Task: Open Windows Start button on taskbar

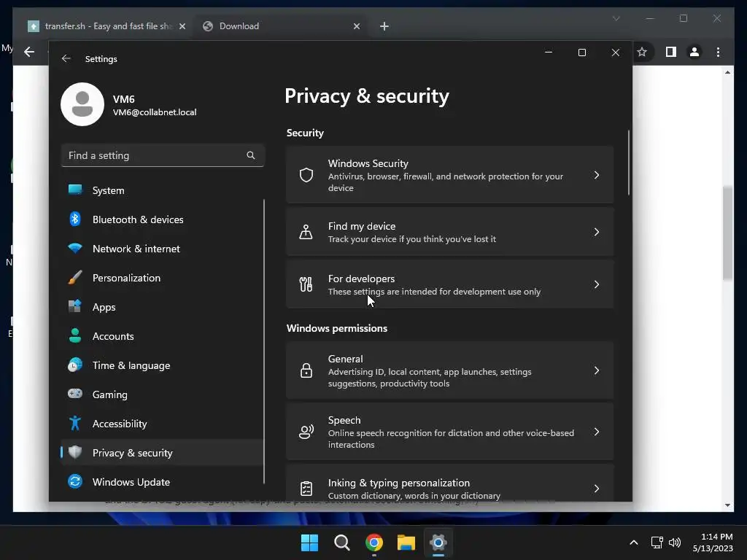Action: pos(309,542)
